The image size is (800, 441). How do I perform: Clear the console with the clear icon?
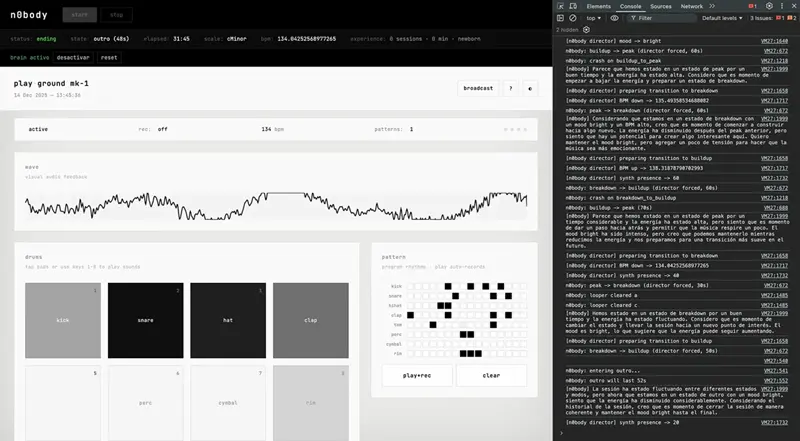click(x=573, y=18)
